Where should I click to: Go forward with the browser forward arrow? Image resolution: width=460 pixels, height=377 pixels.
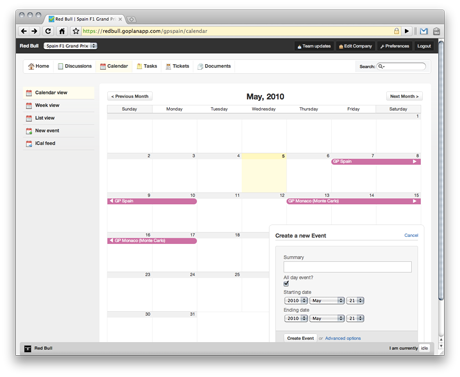click(x=34, y=31)
